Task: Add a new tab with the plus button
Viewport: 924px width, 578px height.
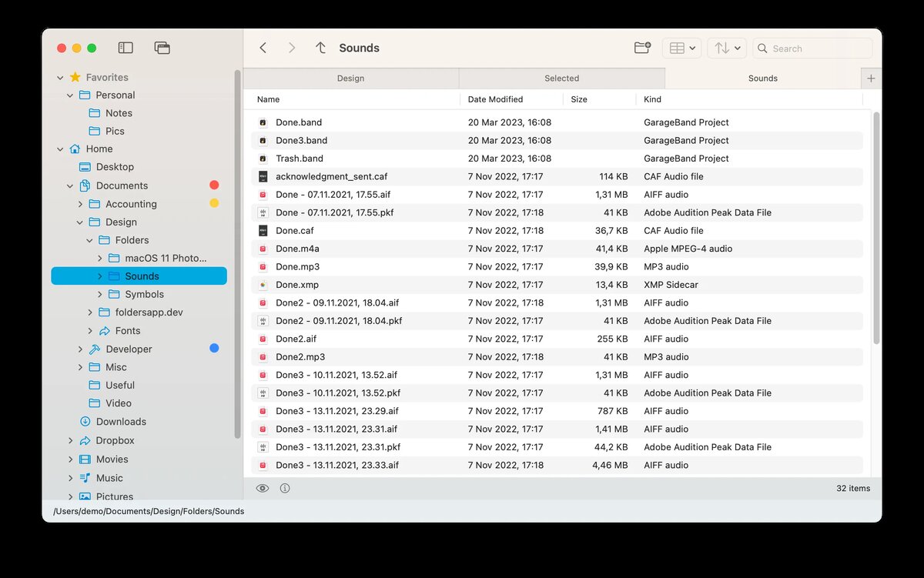Action: (871, 78)
